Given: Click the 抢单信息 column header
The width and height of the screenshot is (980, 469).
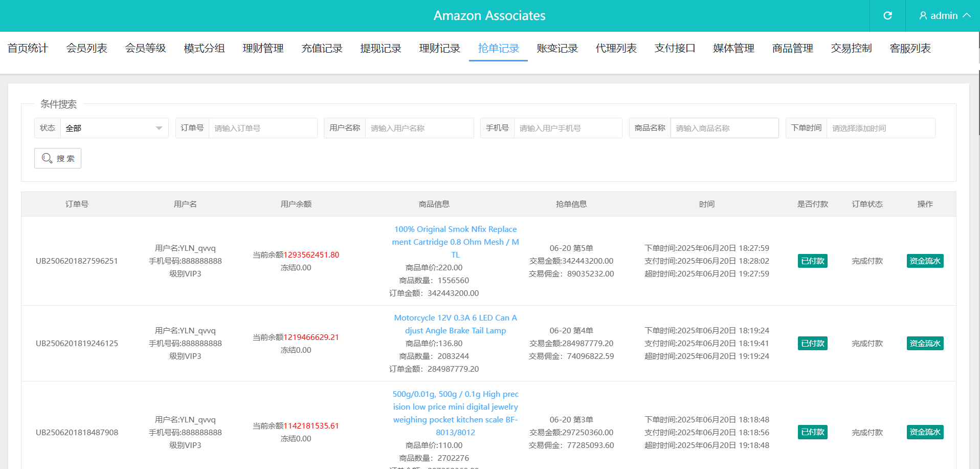Looking at the screenshot, I should pos(571,204).
